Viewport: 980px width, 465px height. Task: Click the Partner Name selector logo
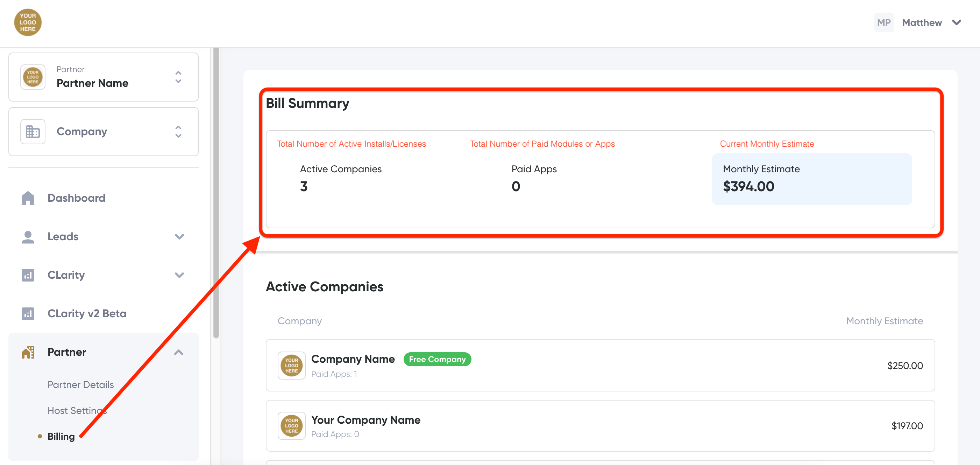pos(33,77)
